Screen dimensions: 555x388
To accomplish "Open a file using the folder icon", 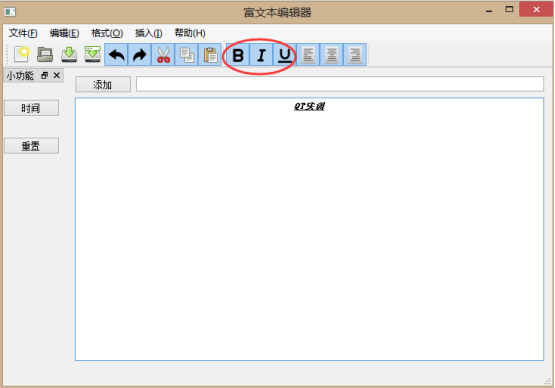I will tap(45, 55).
